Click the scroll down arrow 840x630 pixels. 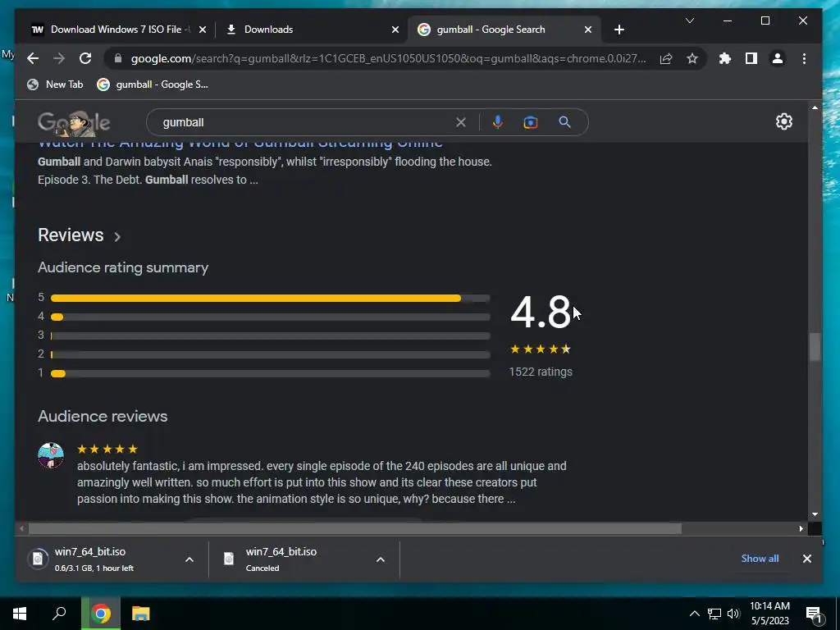click(815, 514)
